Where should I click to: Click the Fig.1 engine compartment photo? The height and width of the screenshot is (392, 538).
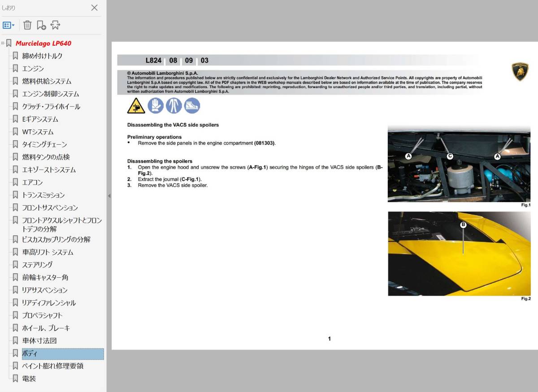click(x=459, y=164)
